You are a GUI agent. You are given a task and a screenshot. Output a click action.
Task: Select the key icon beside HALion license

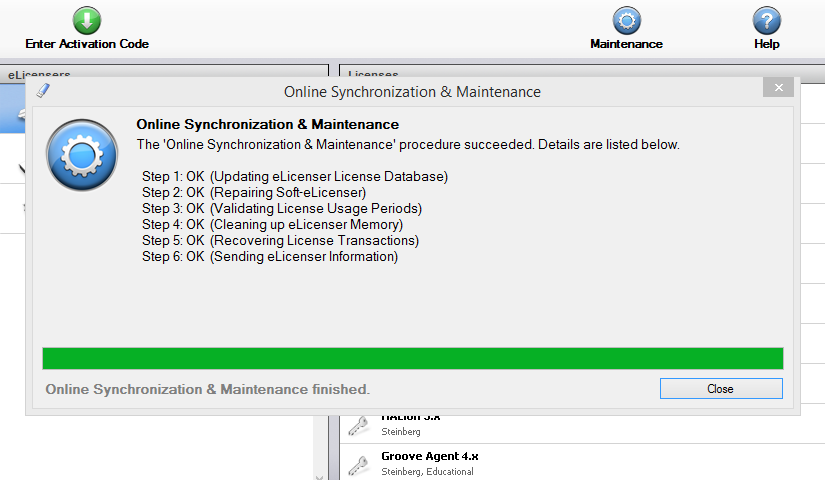358,427
